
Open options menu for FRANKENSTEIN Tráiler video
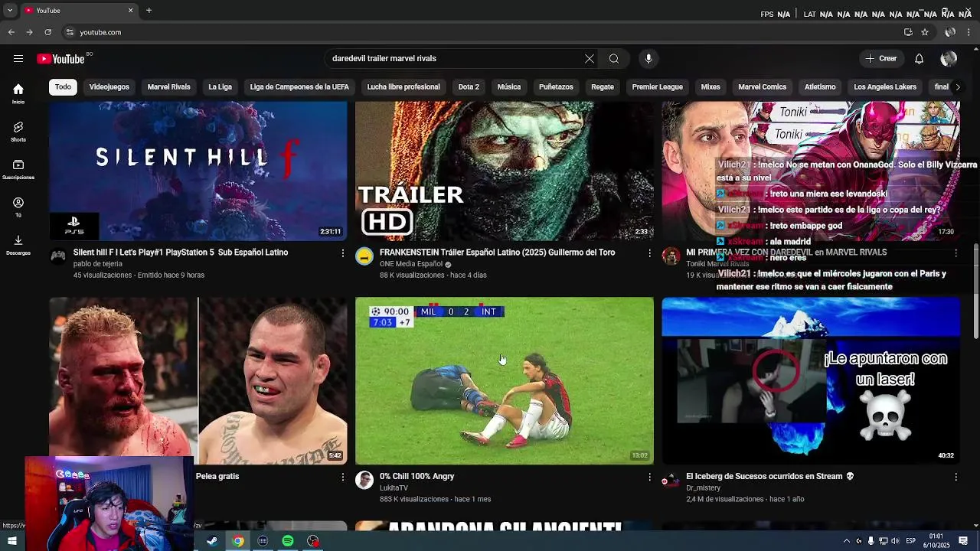(650, 253)
